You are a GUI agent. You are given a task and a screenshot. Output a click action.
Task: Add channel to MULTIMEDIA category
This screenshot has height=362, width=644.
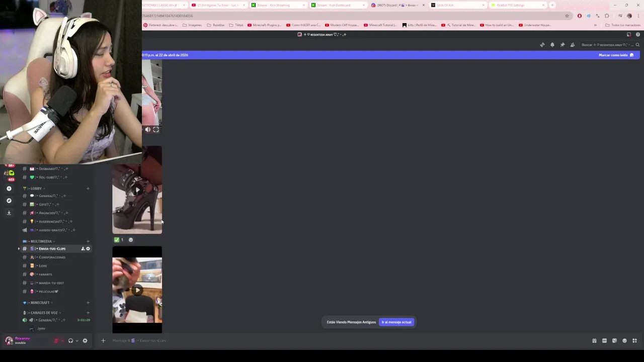(88, 241)
